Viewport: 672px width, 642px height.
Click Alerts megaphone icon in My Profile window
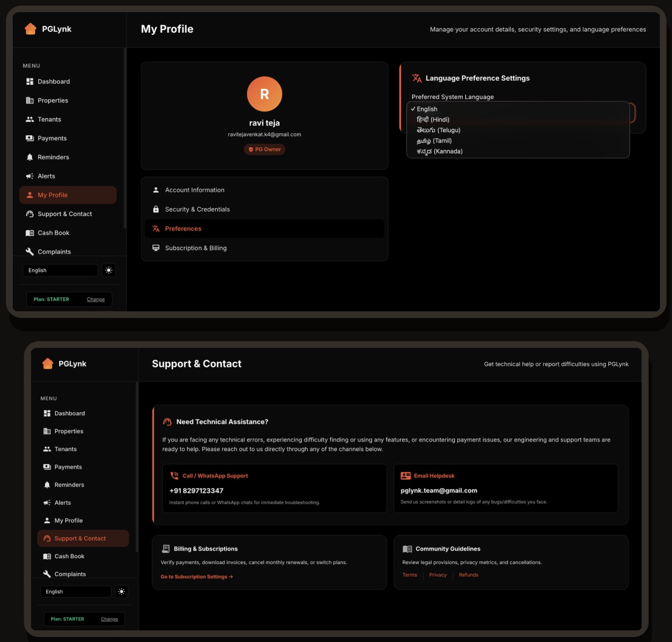pos(30,176)
